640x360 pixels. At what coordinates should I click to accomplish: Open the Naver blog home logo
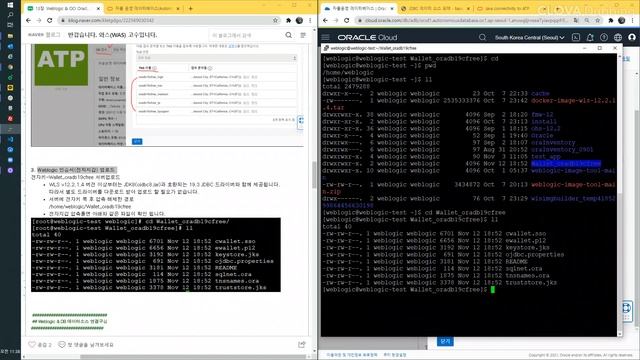pyautogui.click(x=44, y=35)
